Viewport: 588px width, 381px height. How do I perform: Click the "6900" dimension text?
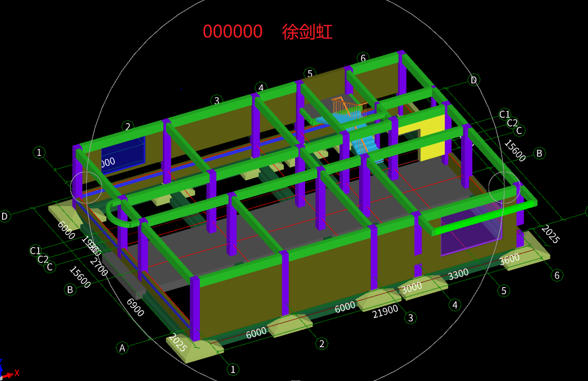click(x=135, y=307)
